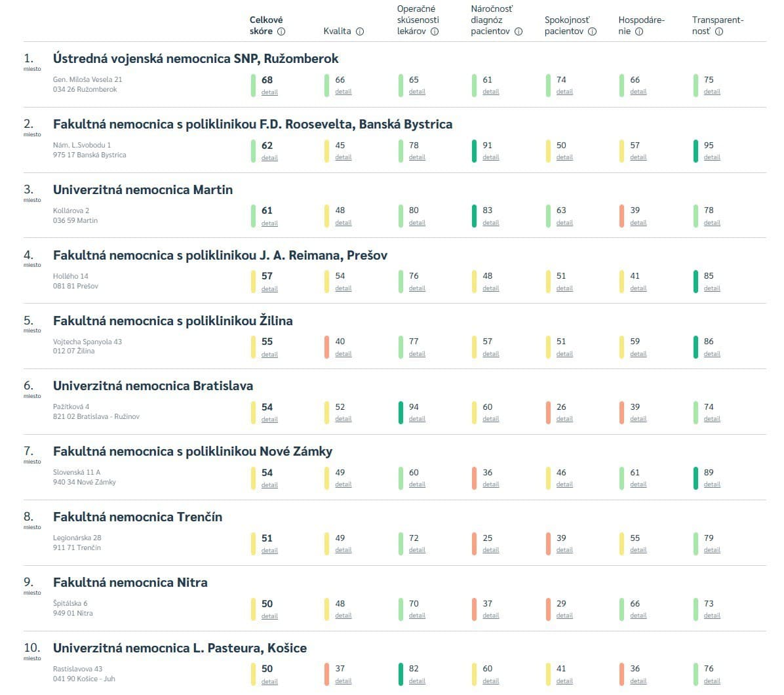Open info icon for Operačné skúsenosti lekárov
This screenshot has width=784, height=695.
coord(434,31)
